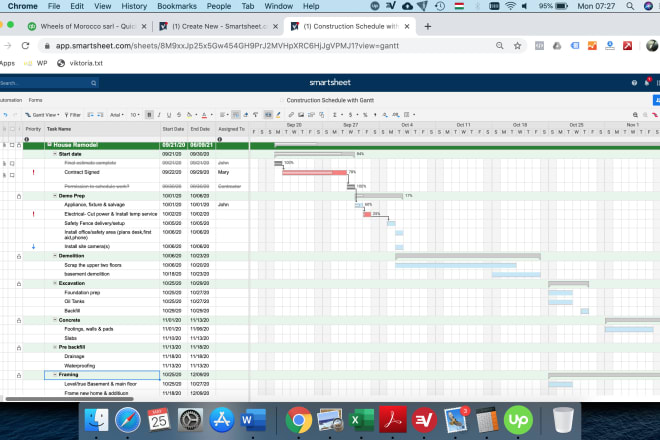Apply italic formatting

point(159,115)
